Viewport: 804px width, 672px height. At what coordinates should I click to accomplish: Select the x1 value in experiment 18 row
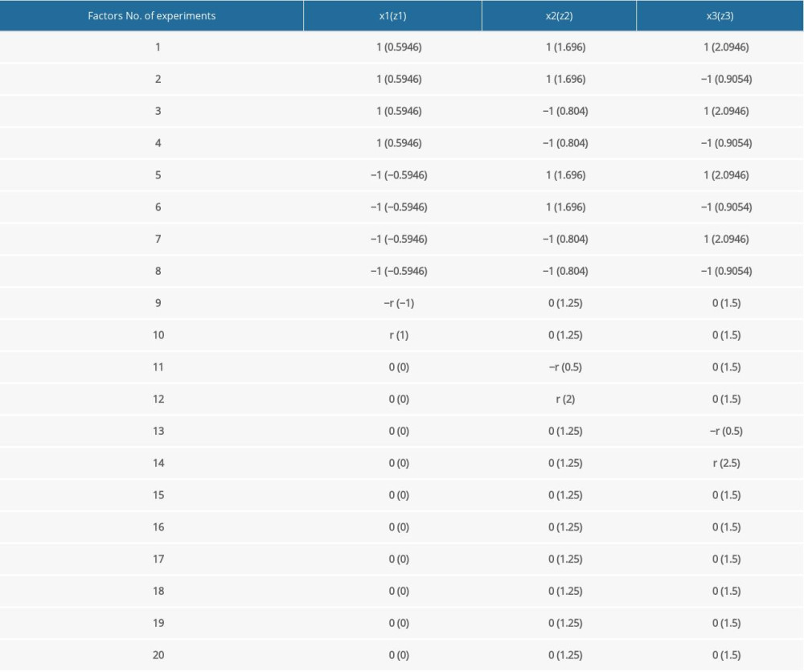pos(399,591)
